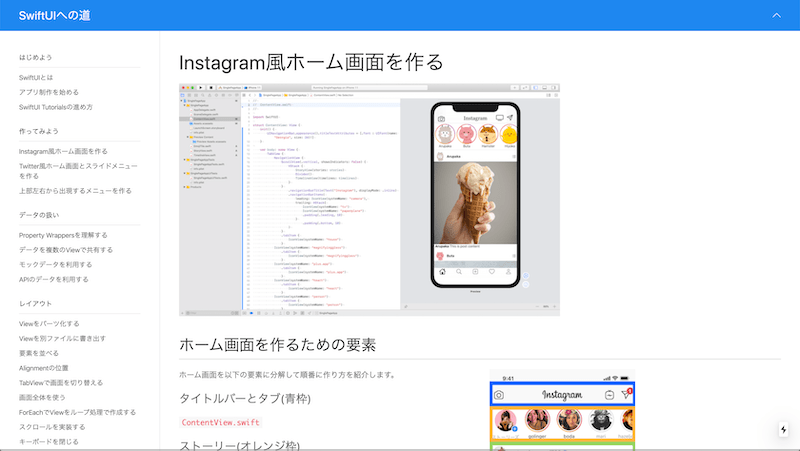Click the Instagram layout diagram image
The image size is (800, 451).
(562, 410)
